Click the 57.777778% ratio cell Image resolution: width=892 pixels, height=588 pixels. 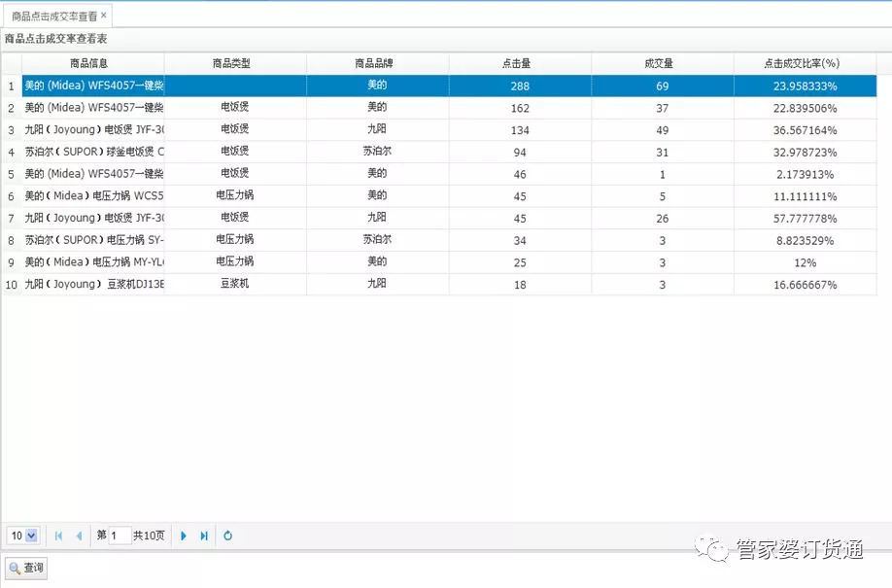click(805, 218)
